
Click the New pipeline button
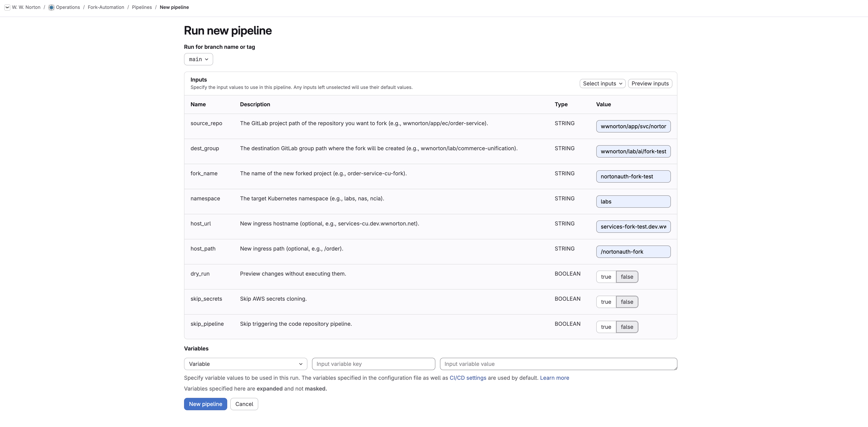click(x=206, y=404)
